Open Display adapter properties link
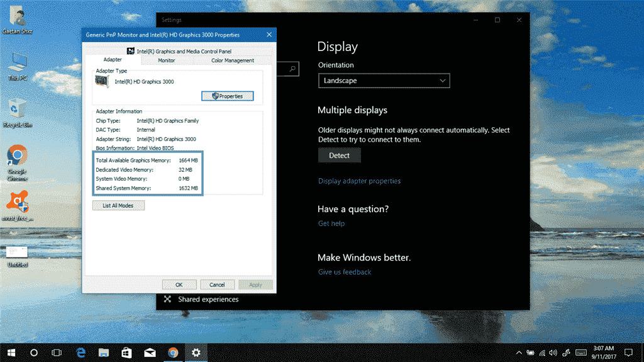 [359, 181]
